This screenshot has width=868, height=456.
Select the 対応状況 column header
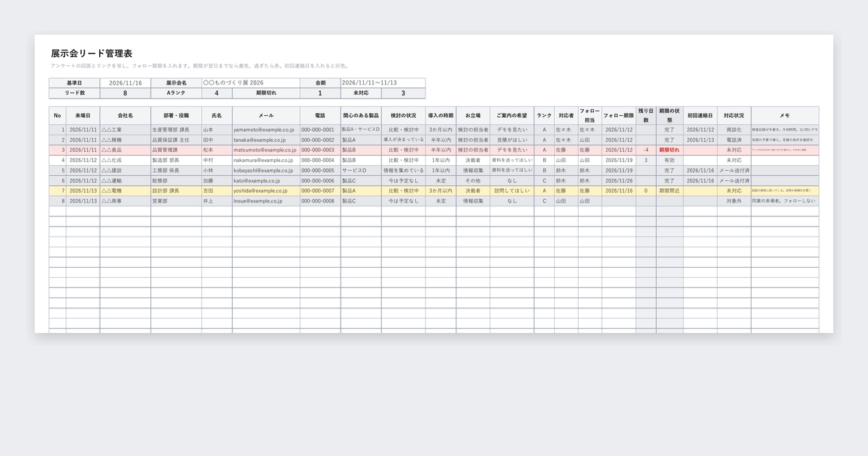[x=733, y=116]
